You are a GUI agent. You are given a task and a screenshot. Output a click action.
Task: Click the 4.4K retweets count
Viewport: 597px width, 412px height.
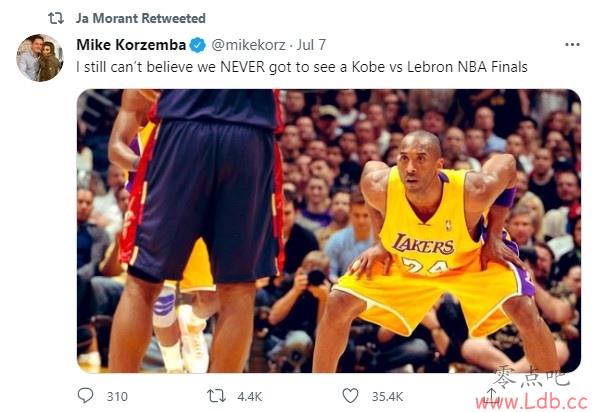point(250,396)
